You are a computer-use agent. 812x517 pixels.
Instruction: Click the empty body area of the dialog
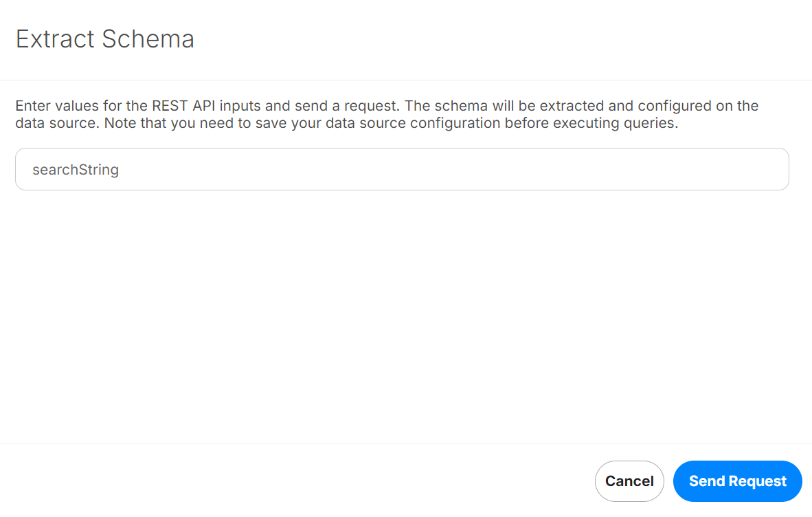tap(402, 316)
